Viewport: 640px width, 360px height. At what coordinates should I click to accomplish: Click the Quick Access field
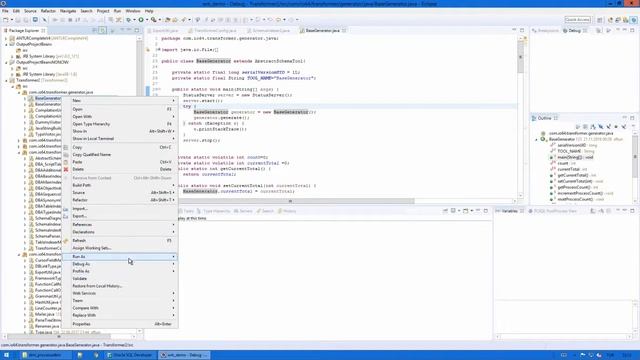(578, 20)
